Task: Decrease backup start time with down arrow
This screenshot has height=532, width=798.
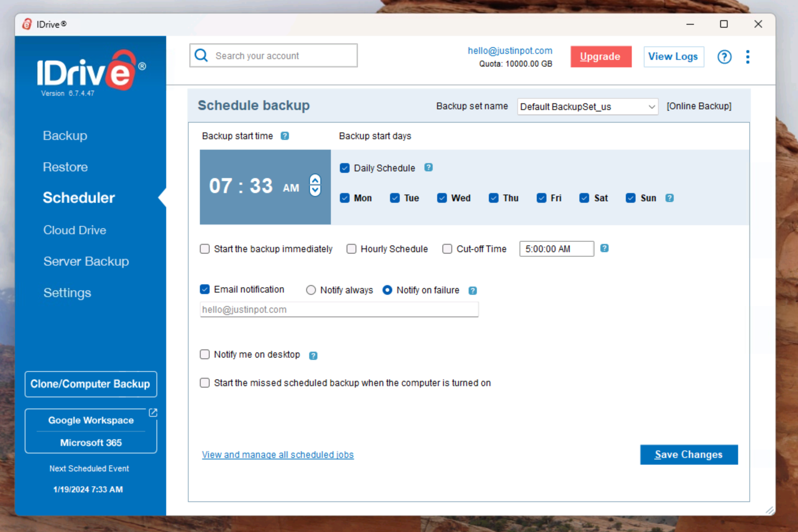Action: coord(315,190)
